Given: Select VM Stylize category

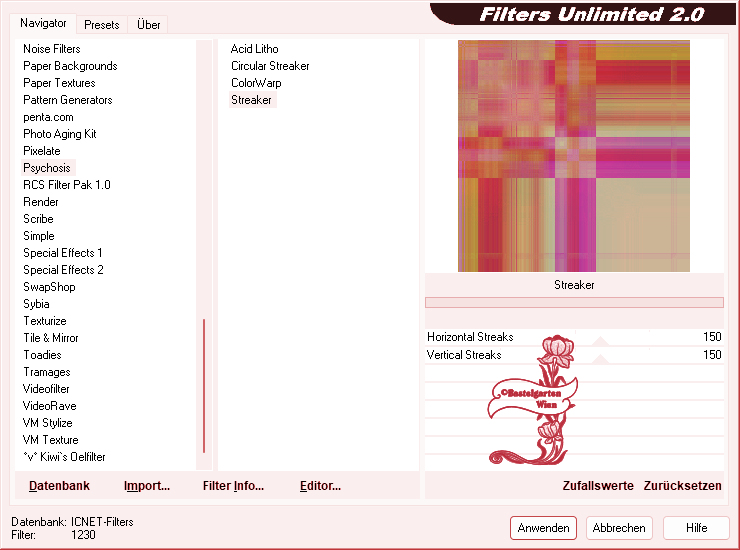Looking at the screenshot, I should 48,423.
